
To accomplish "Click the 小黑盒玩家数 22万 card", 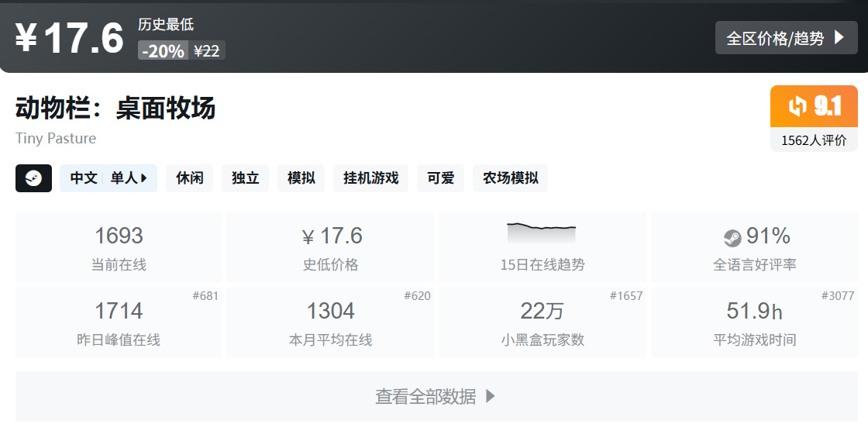I will pyautogui.click(x=542, y=322).
